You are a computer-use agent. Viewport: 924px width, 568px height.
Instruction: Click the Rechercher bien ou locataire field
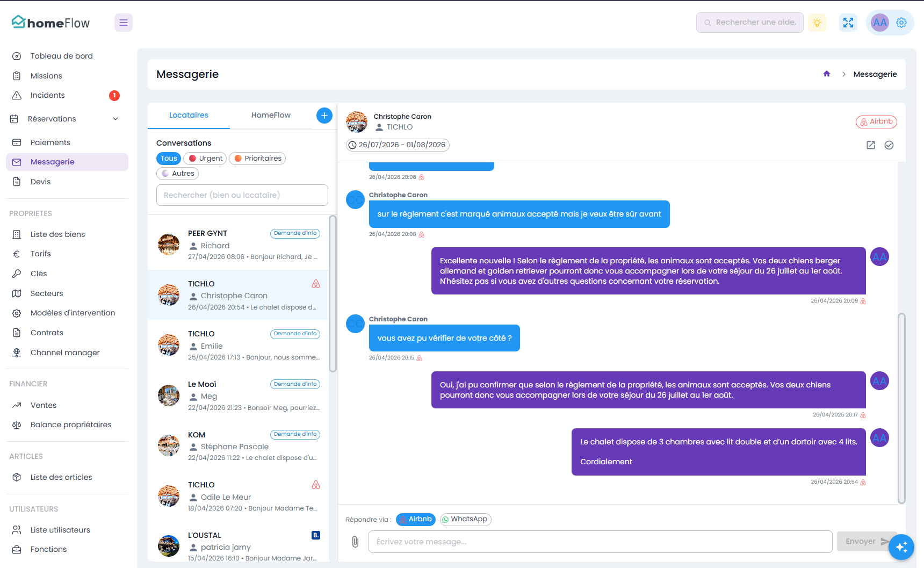[242, 195]
